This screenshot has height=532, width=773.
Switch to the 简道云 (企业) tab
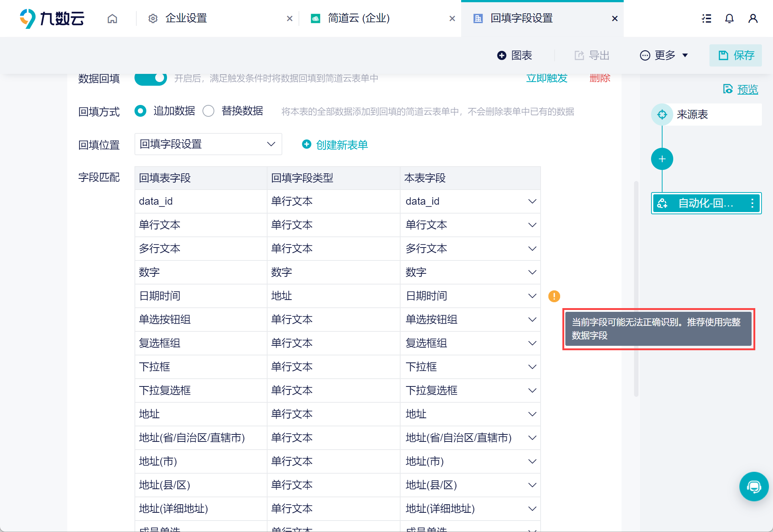coord(358,18)
